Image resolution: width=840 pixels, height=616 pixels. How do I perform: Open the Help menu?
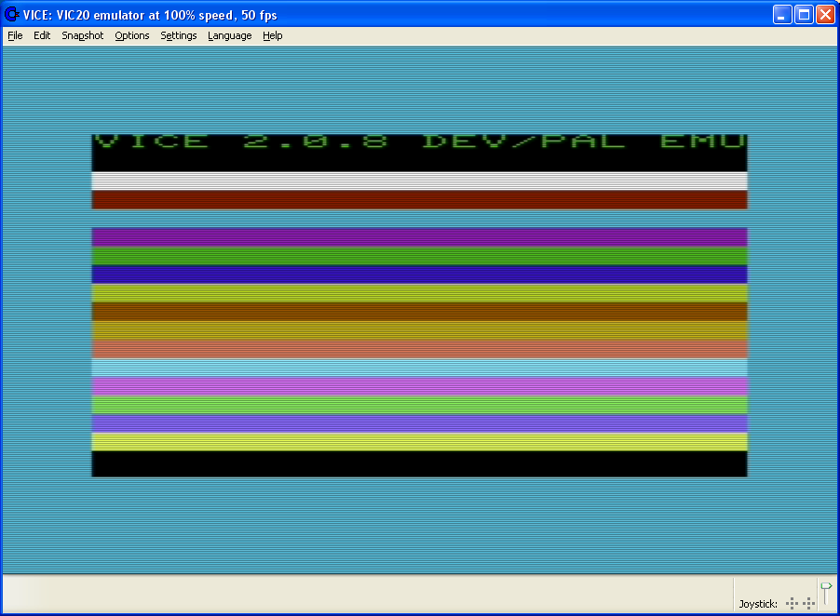tap(272, 36)
